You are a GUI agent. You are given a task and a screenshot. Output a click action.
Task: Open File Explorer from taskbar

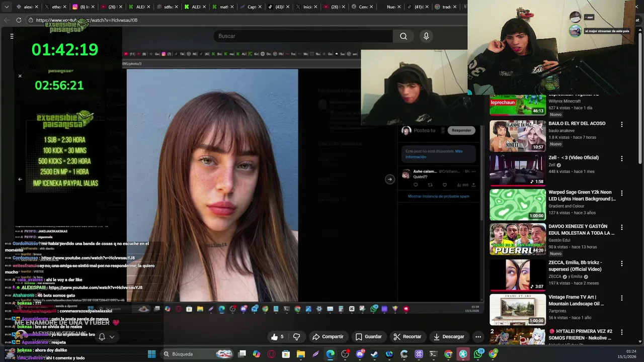coord(301,354)
